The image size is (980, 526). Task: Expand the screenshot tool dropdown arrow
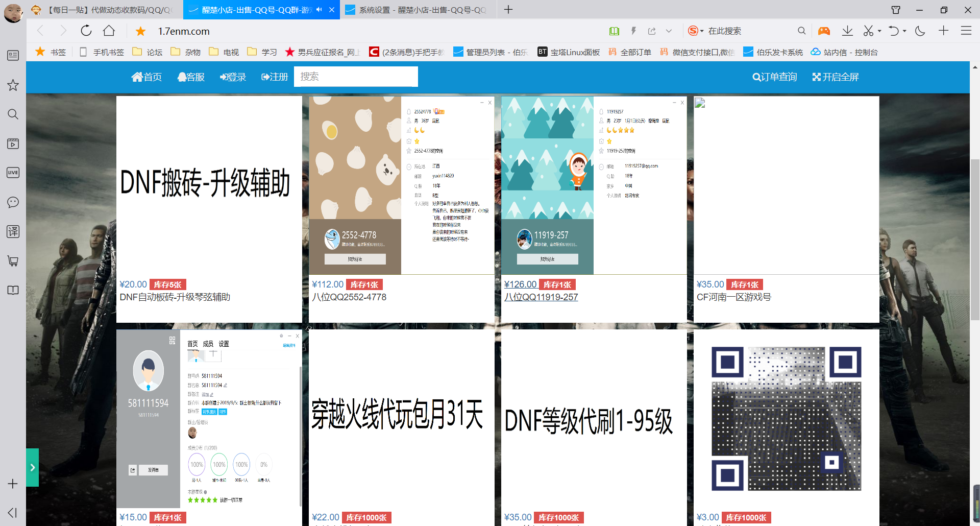pyautogui.click(x=879, y=31)
